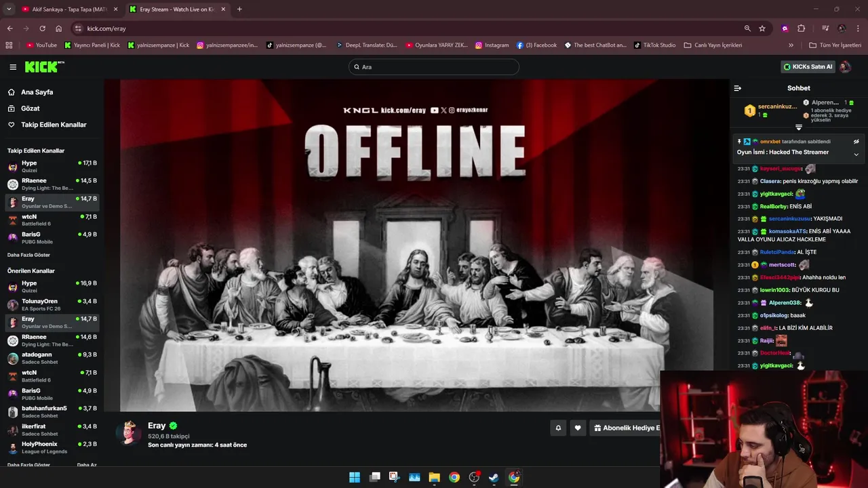The height and width of the screenshot is (488, 868).
Task: Click the browser home icon
Action: pos(58,28)
